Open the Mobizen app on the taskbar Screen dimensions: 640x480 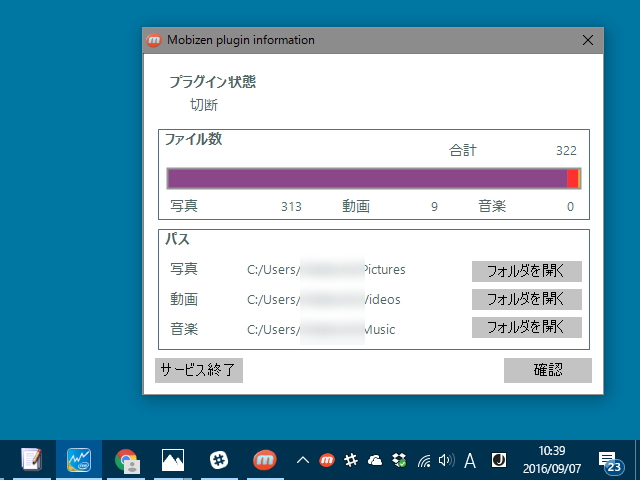tap(265, 460)
